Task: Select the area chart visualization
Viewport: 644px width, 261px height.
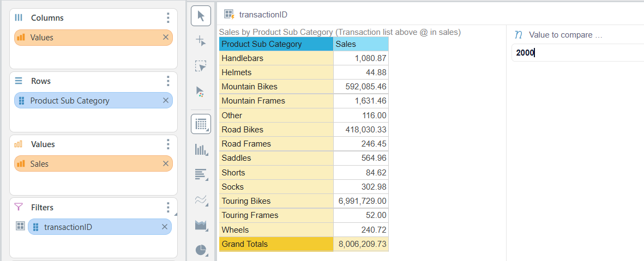Action: (201, 225)
